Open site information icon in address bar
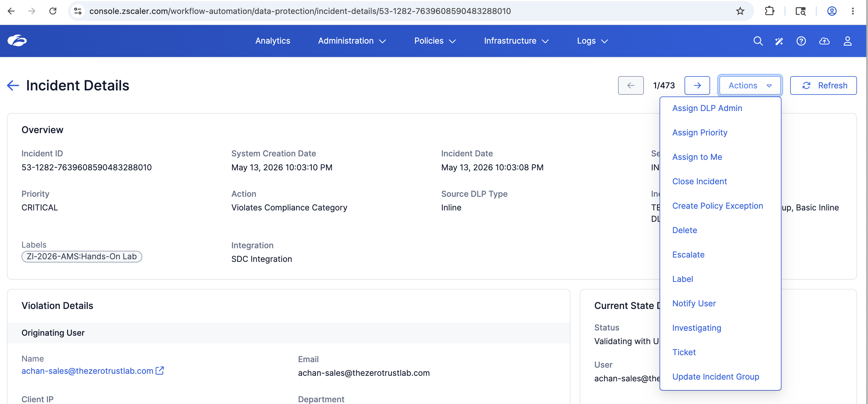Image resolution: width=868 pixels, height=404 pixels. pyautogui.click(x=78, y=11)
